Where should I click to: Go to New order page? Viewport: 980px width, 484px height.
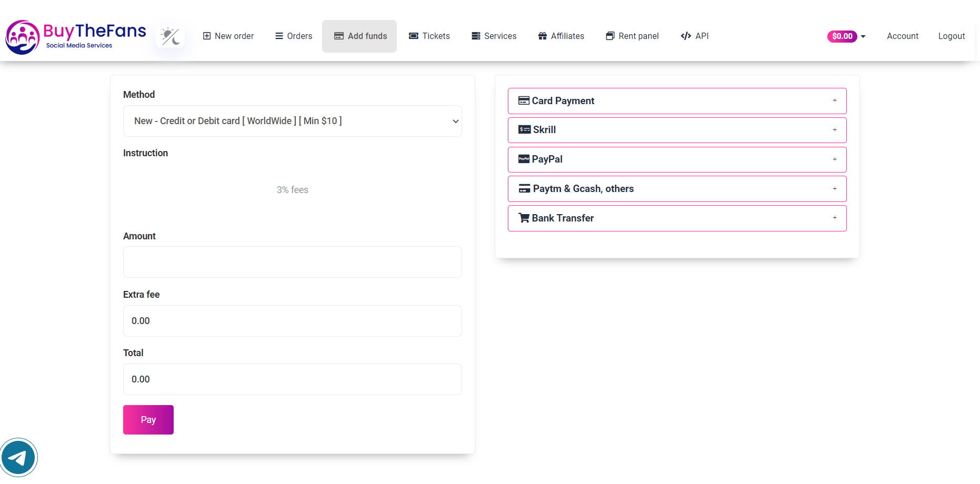228,36
